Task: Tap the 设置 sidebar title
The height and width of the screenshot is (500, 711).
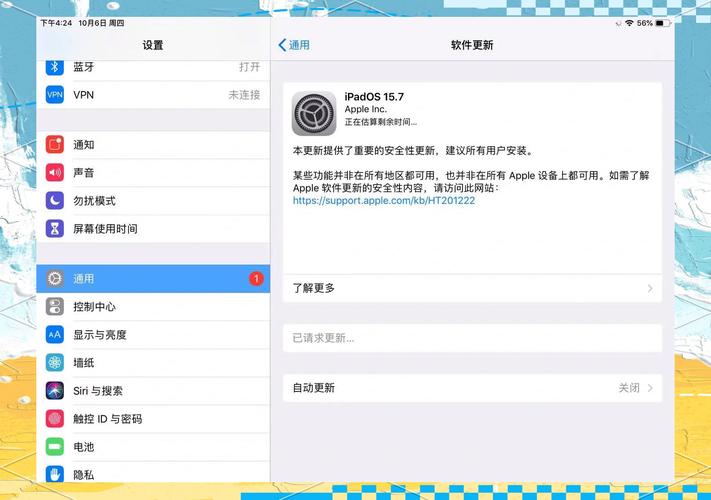Action: [x=153, y=45]
